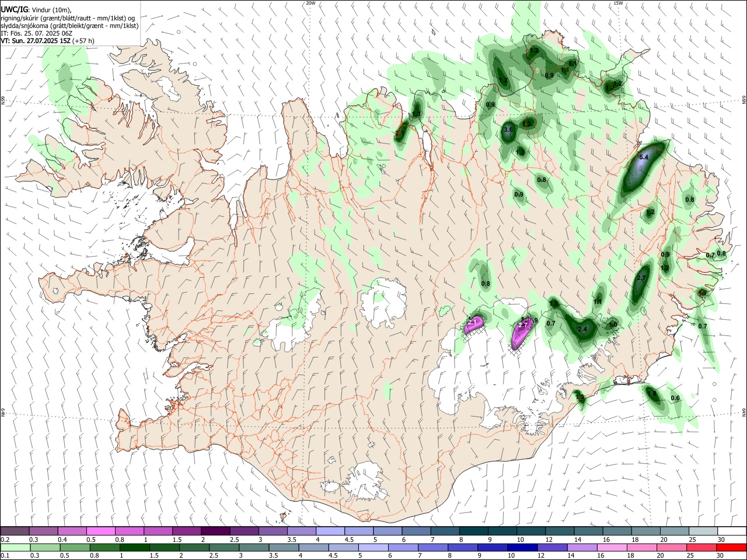Click the 0.6 value off the southeast coast
Screen dimensions: 747x560
tap(675, 398)
